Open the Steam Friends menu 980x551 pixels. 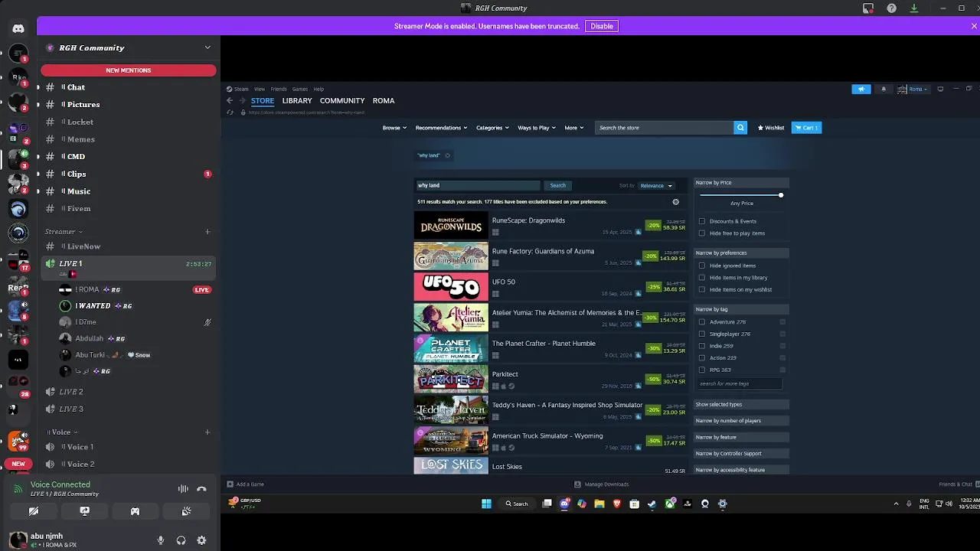tap(279, 89)
